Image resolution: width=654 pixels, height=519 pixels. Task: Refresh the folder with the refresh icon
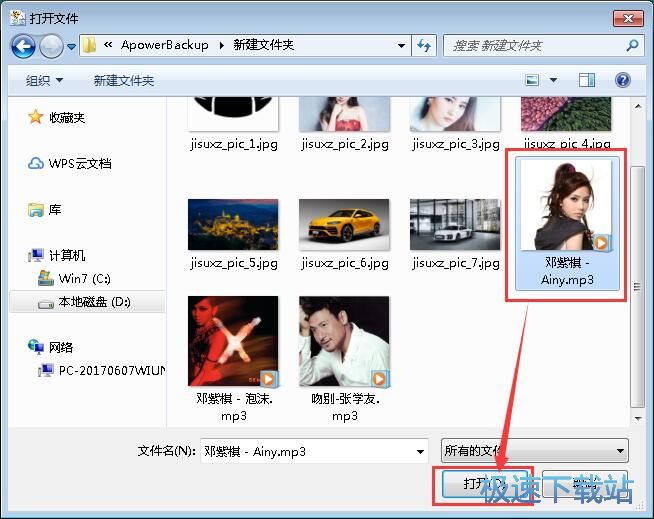(424, 45)
